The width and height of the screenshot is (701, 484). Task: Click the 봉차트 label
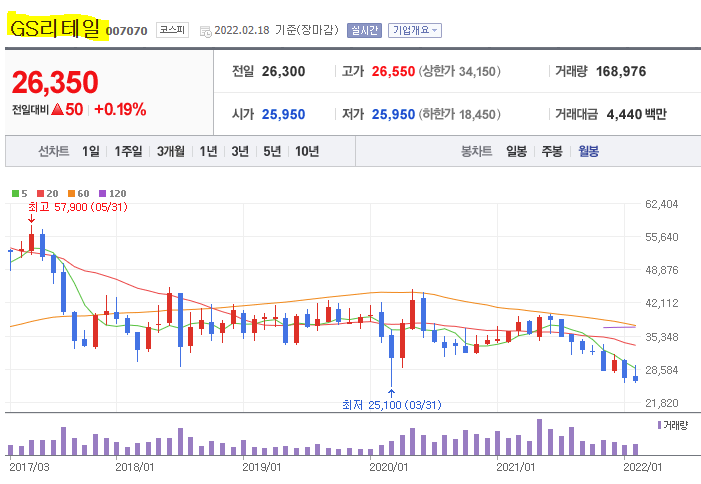click(x=477, y=152)
